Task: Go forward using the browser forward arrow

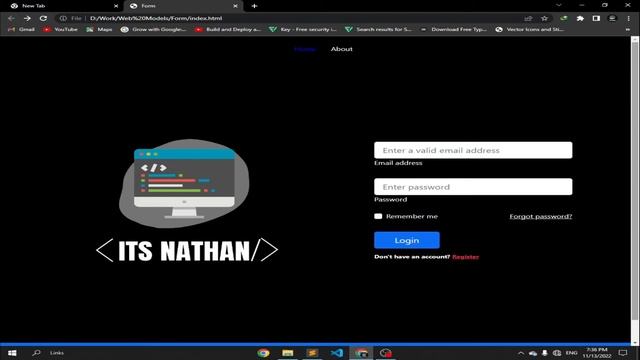Action: 27,18
